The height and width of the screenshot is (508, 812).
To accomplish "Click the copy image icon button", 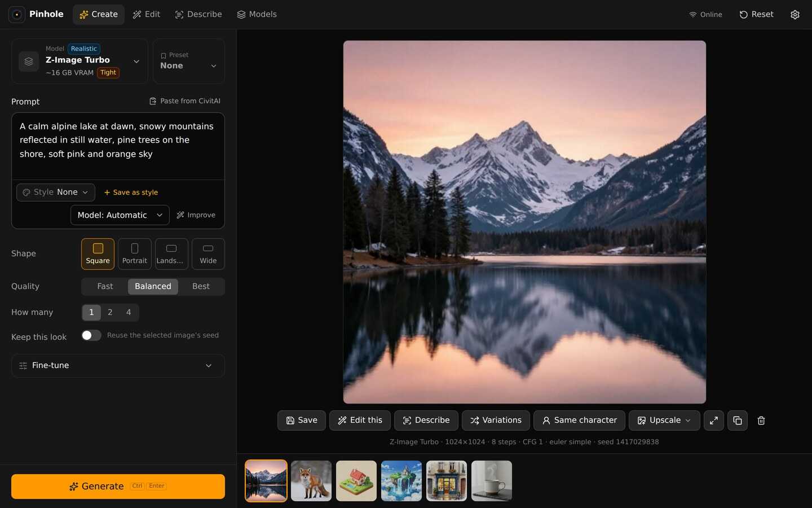I will [x=738, y=421].
